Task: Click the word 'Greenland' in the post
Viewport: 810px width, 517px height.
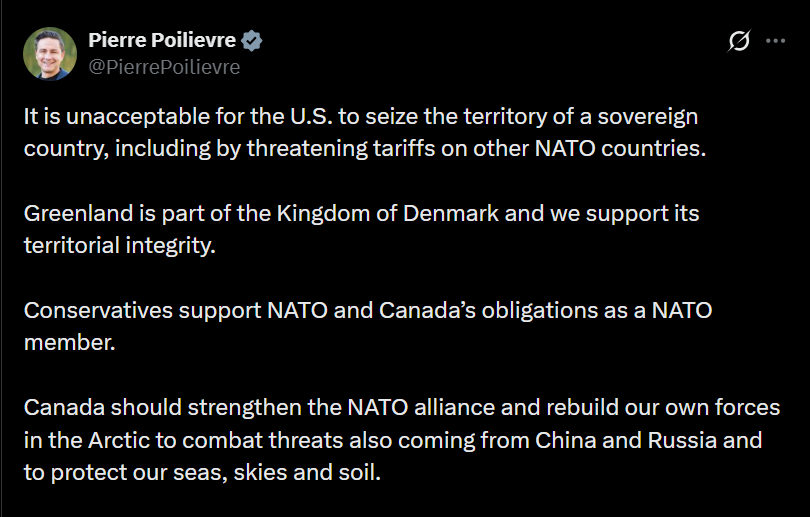Action: coord(73,213)
